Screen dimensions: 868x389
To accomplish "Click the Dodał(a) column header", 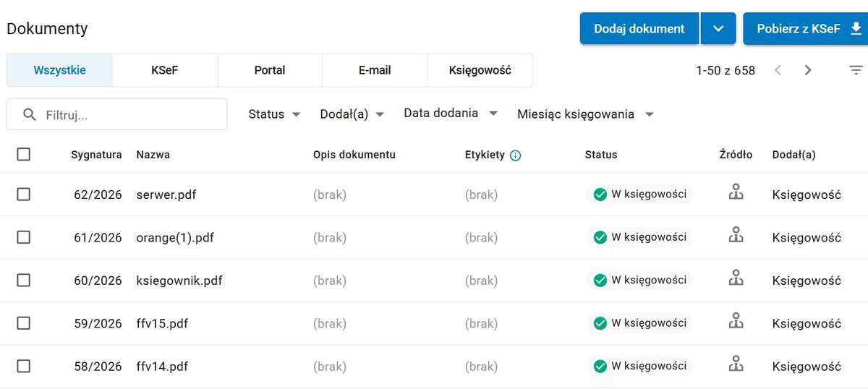I will click(794, 155).
